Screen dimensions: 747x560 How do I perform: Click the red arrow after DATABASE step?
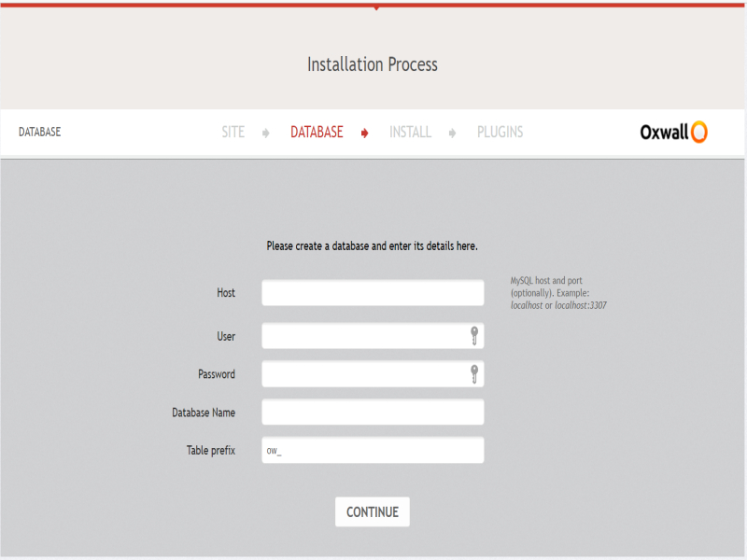point(365,133)
